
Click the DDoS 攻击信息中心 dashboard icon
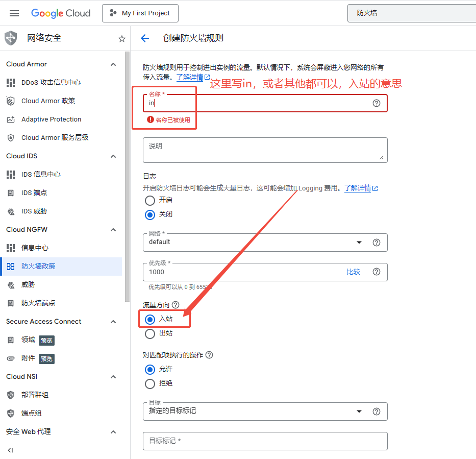tap(11, 82)
